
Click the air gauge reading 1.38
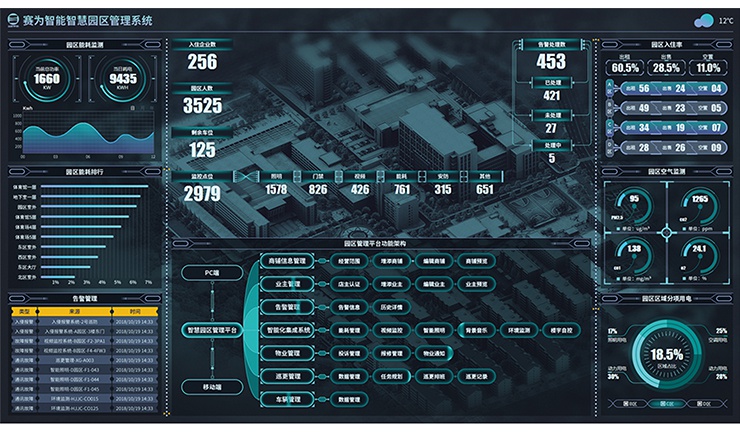point(634,253)
